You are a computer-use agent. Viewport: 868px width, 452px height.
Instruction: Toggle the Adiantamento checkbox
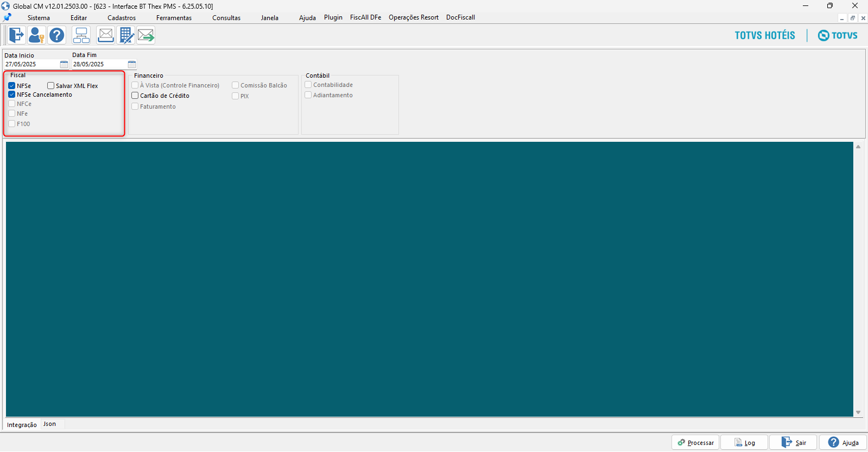click(x=308, y=95)
